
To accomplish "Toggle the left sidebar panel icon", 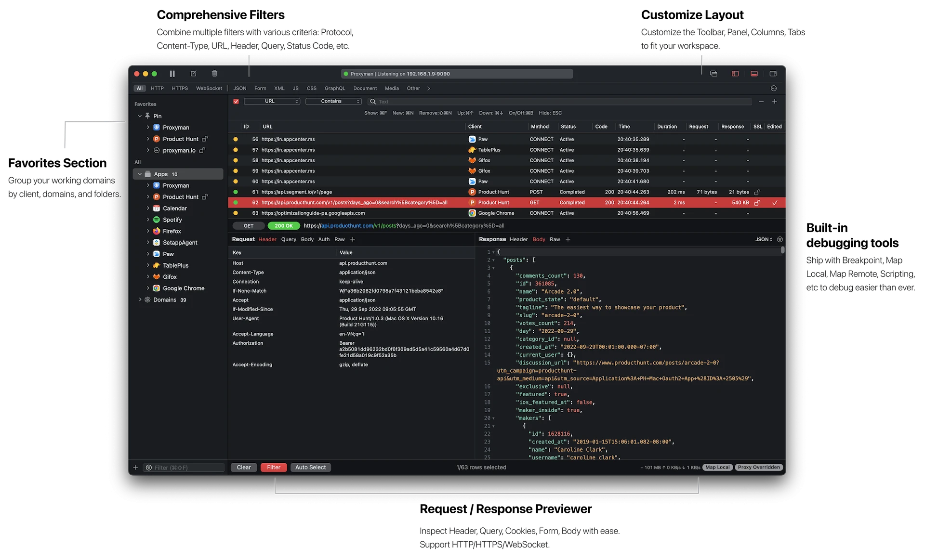I will click(735, 74).
